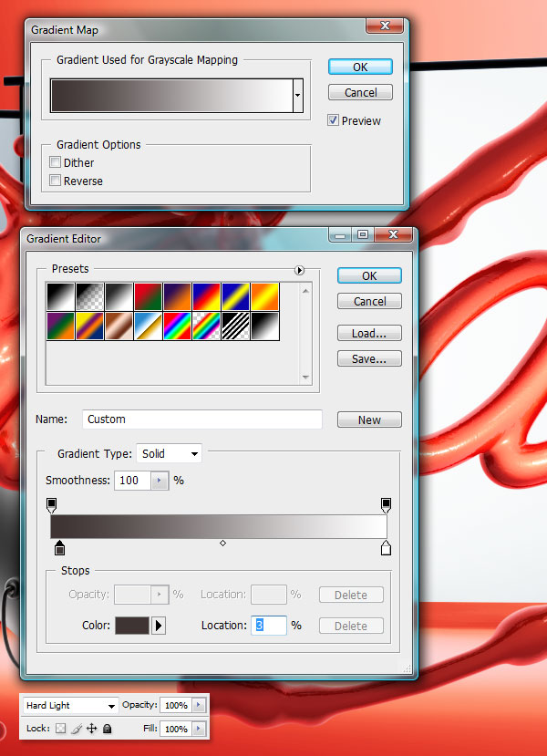Select the Foreground to Transparent checkered preset

click(x=89, y=296)
